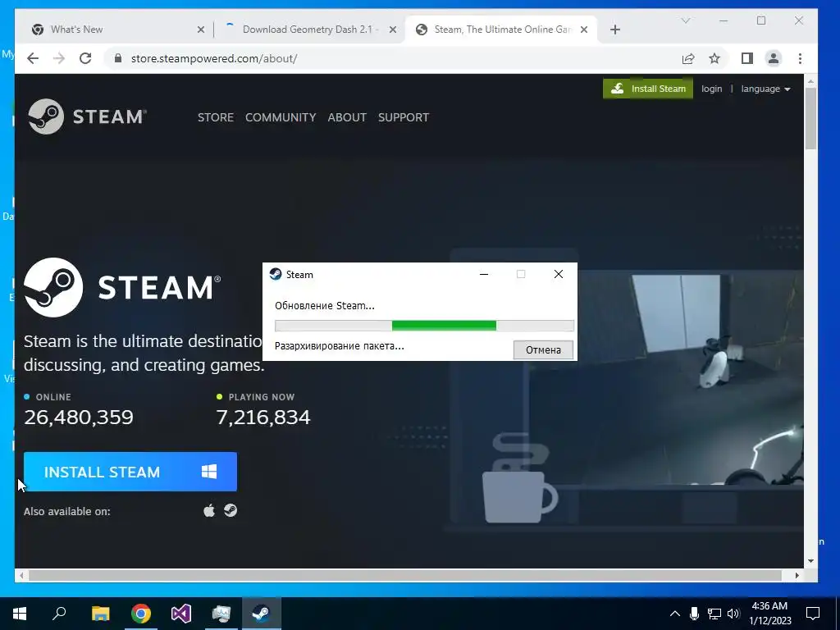Open the STORE menu item
840x630 pixels.
[x=216, y=117]
